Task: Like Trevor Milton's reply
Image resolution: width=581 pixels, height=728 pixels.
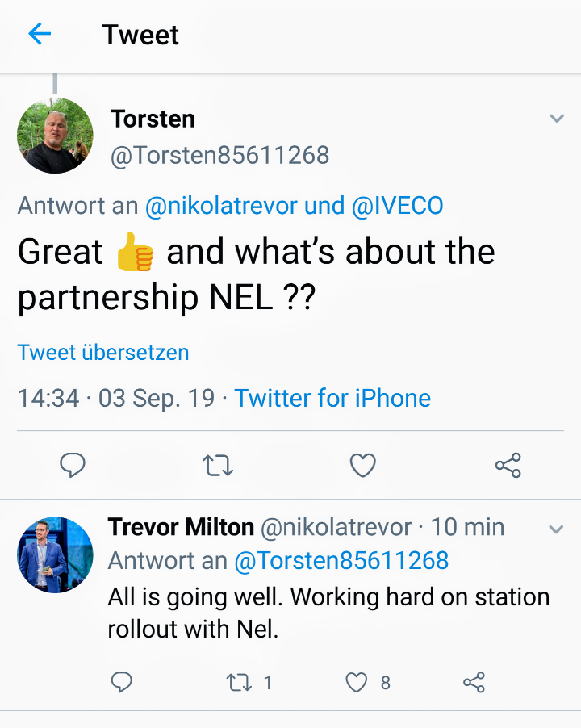Action: click(x=357, y=683)
